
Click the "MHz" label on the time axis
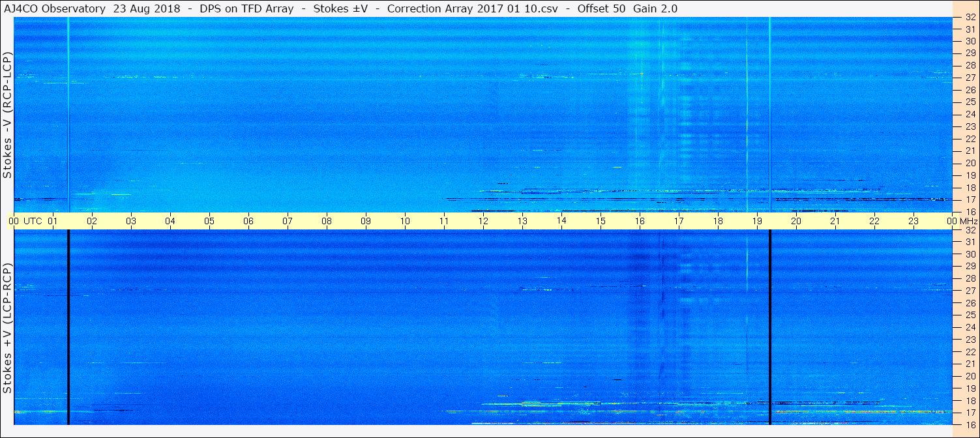click(968, 221)
